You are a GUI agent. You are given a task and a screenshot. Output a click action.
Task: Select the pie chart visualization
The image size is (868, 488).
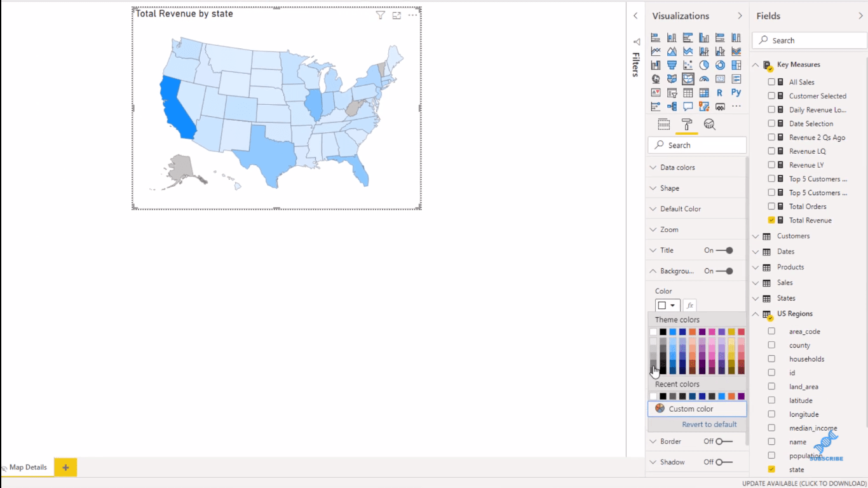click(704, 65)
